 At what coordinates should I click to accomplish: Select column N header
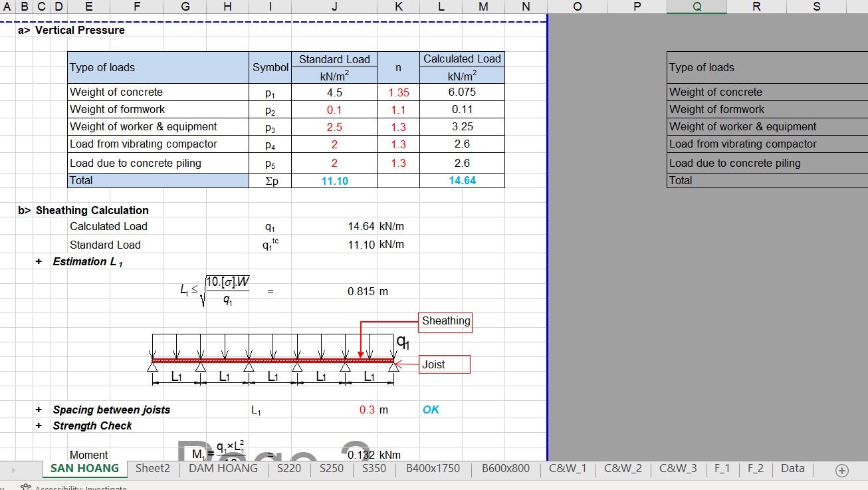coord(526,7)
